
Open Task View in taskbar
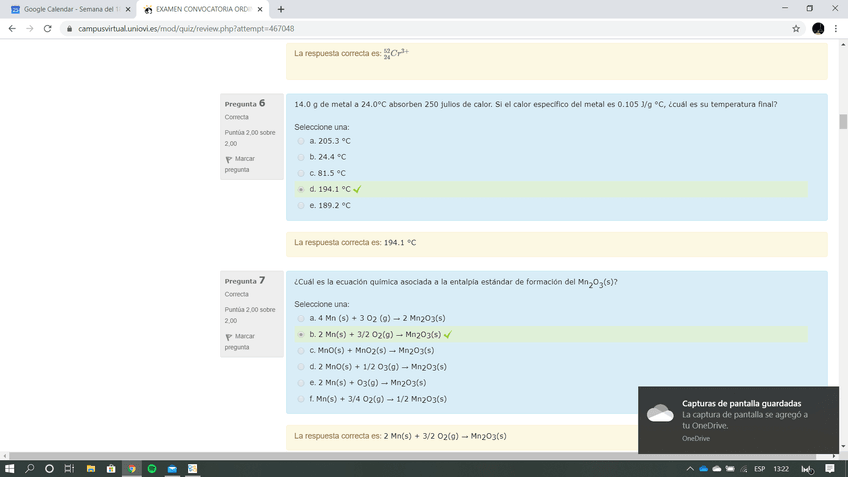(x=69, y=468)
